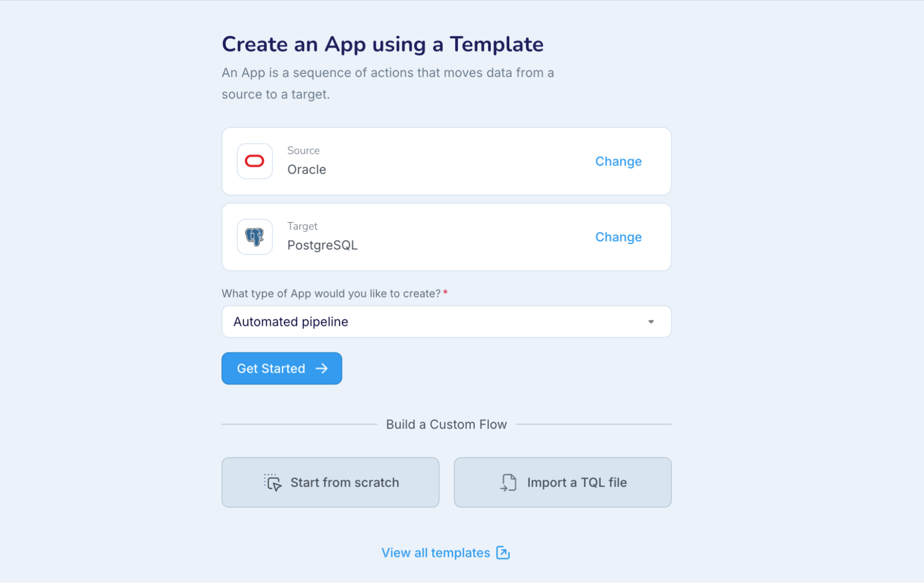Click the Oracle source name text
The image size is (924, 583).
pos(306,170)
